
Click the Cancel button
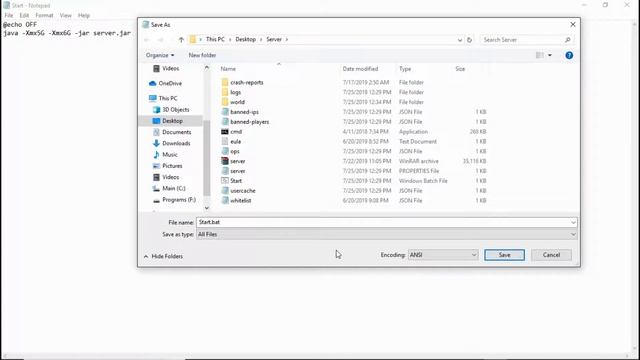click(551, 255)
